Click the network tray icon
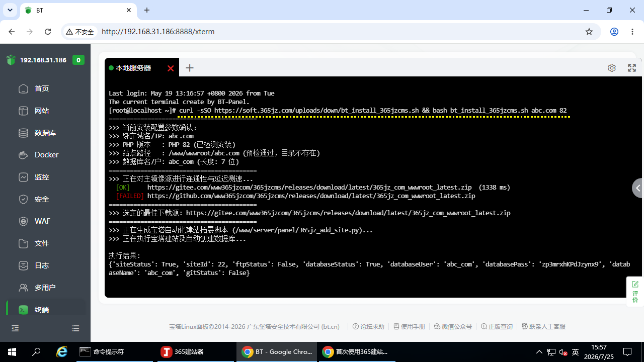Screen dimensions: 644x362 [551, 352]
